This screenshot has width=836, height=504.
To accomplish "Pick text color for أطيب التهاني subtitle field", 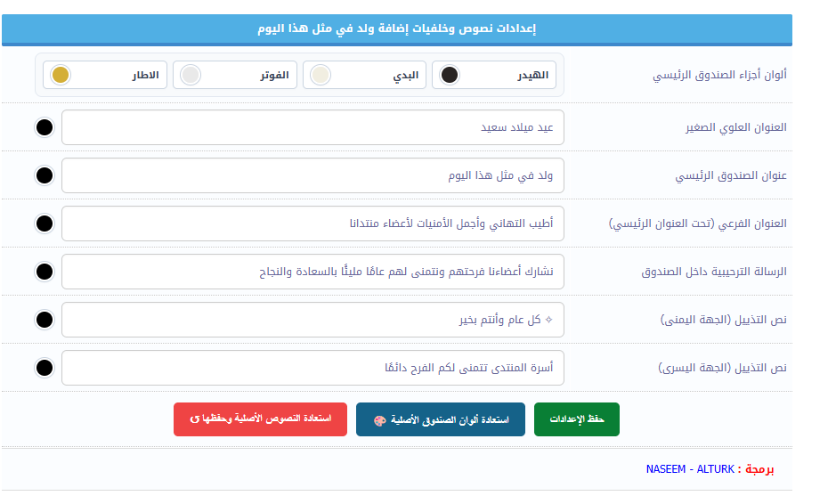I will click(x=45, y=224).
